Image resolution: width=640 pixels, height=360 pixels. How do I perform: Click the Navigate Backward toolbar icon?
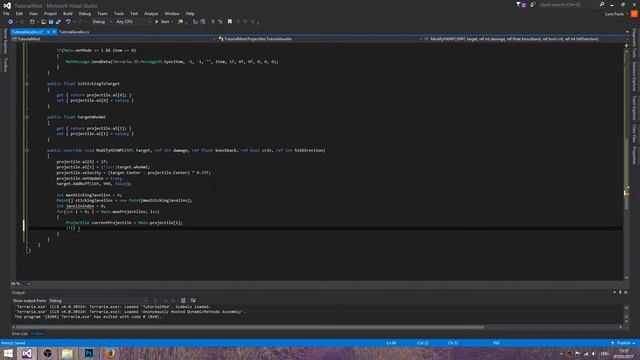pyautogui.click(x=11, y=22)
